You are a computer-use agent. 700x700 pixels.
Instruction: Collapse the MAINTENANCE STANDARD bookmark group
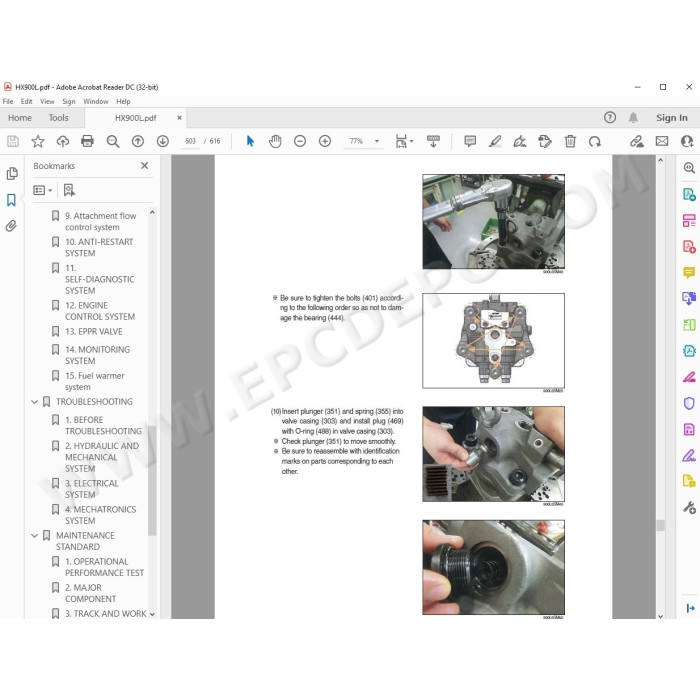34,535
